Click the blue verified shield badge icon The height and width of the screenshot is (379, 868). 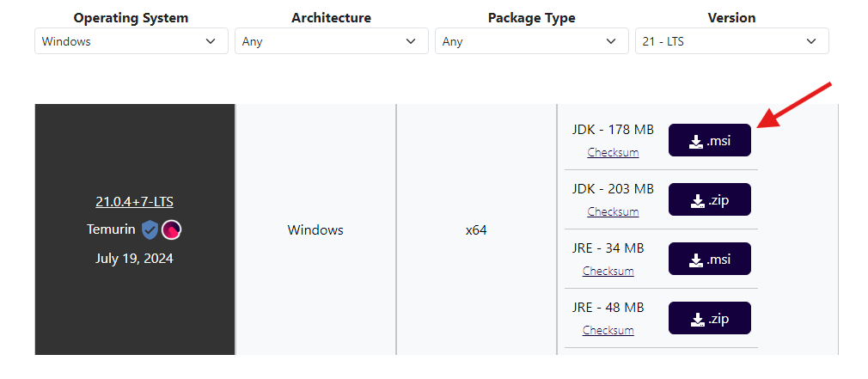pos(150,229)
